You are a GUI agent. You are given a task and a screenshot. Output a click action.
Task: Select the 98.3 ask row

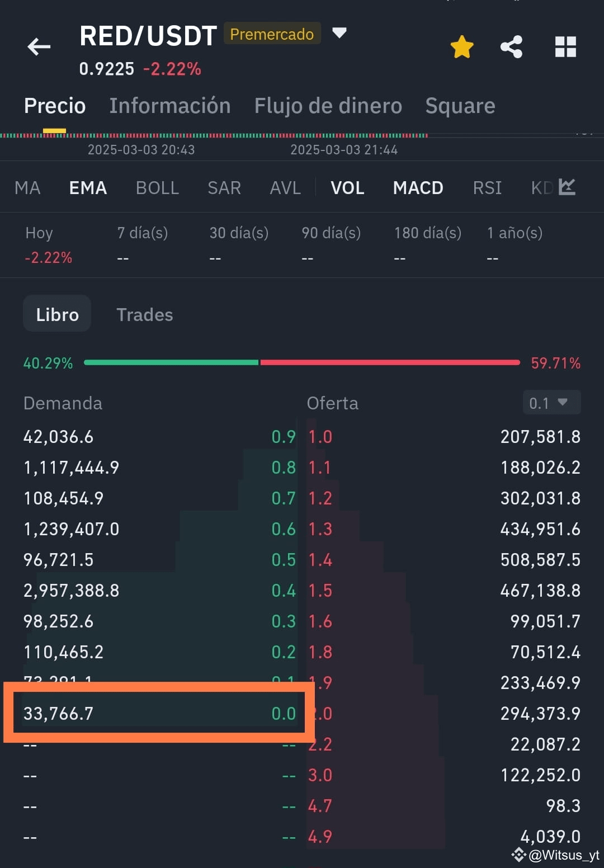[445, 805]
